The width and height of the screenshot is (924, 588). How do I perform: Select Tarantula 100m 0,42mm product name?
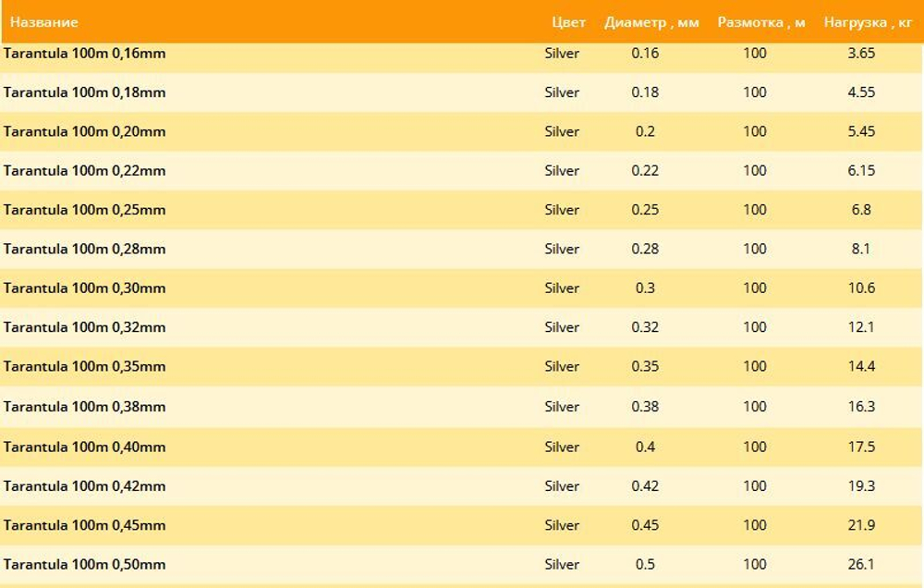click(x=84, y=485)
